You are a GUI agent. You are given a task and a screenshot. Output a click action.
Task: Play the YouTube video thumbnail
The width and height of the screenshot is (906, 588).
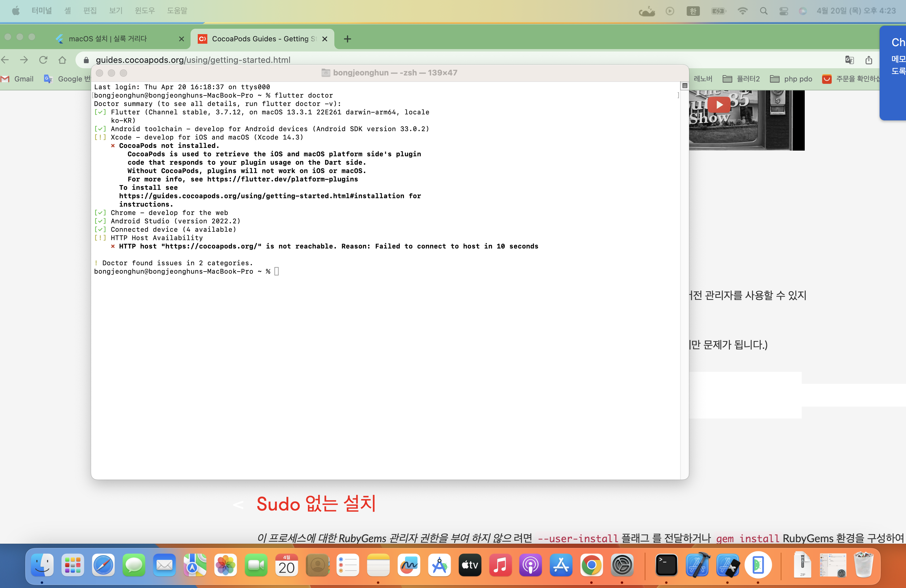(719, 104)
